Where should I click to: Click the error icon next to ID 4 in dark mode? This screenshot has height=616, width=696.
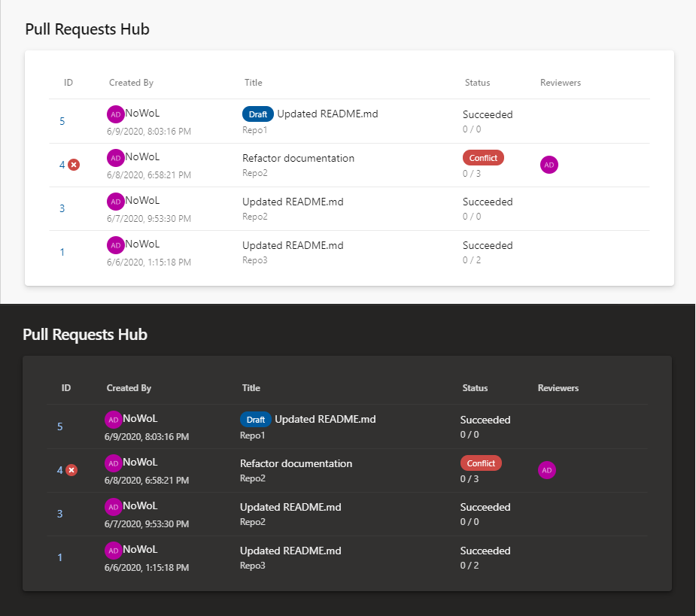click(x=71, y=470)
